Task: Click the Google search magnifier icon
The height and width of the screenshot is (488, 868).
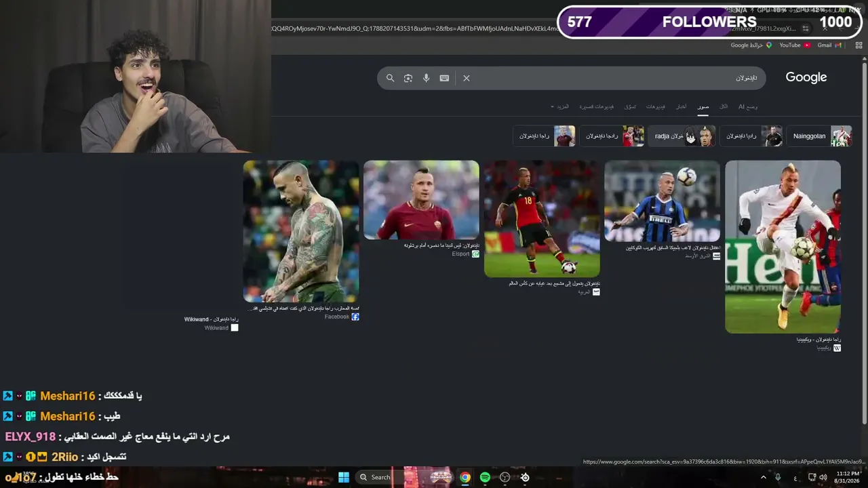Action: tap(390, 78)
